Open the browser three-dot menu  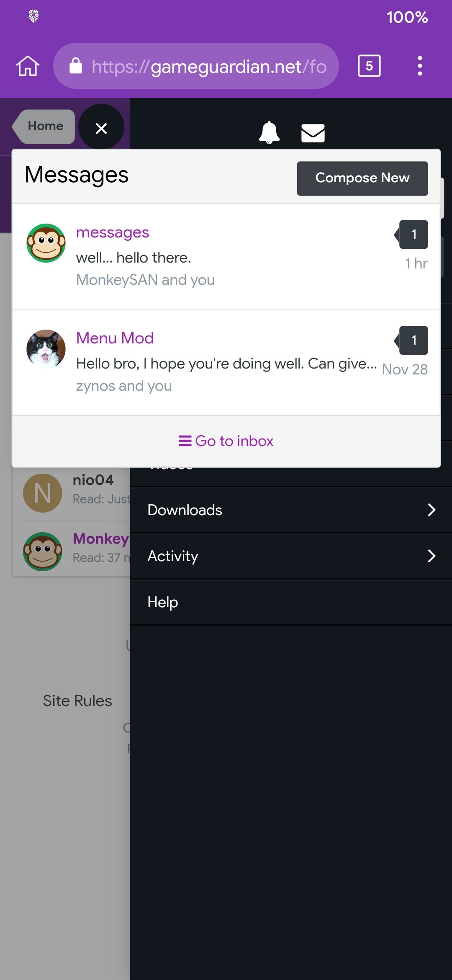420,66
